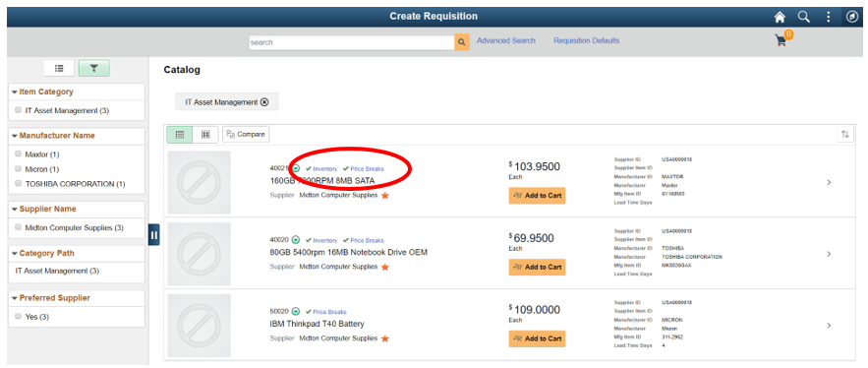Open the 160GB SATA item image placeholder
Image resolution: width=868 pixels, height=368 pixels.
coord(200,182)
